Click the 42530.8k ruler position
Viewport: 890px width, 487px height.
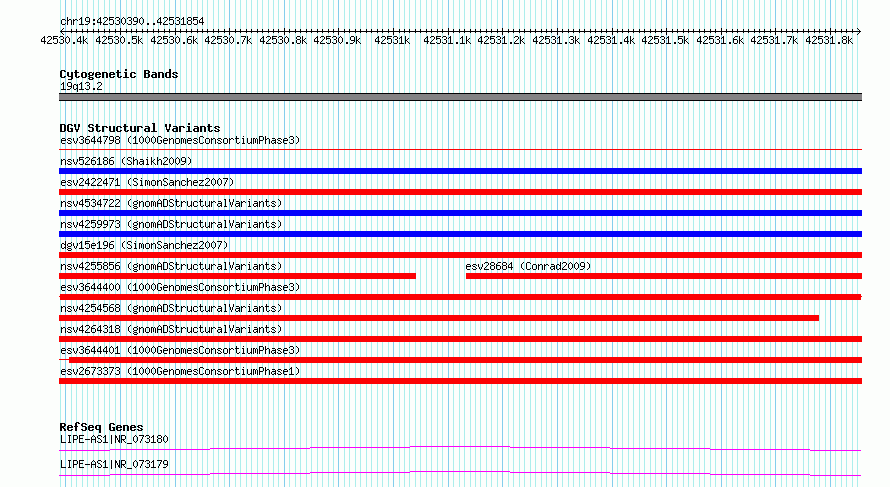point(283,40)
